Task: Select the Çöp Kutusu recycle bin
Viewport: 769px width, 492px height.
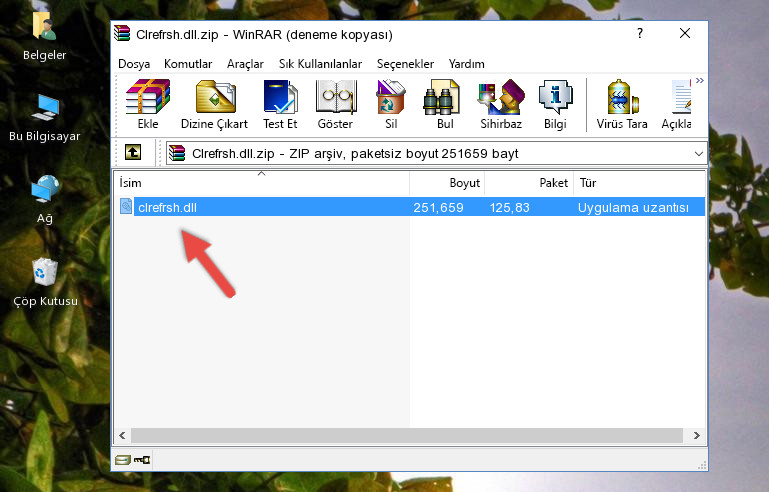Action: tap(45, 283)
